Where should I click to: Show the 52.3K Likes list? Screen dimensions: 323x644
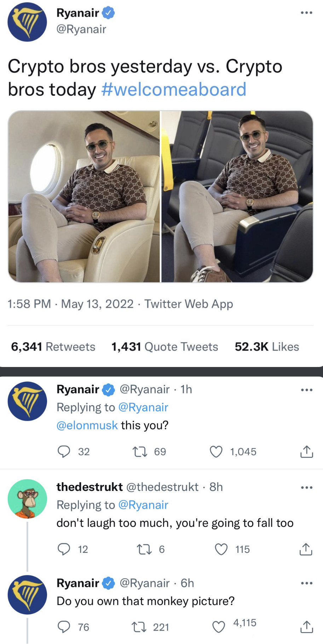[267, 346]
